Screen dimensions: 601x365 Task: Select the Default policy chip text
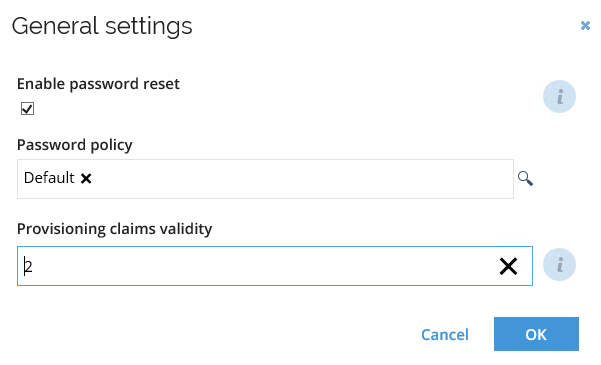[49, 178]
